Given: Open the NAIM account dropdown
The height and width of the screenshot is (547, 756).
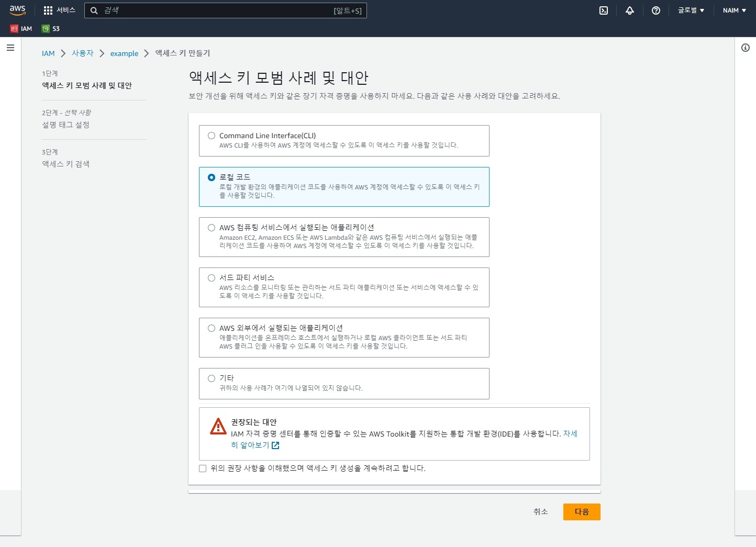Looking at the screenshot, I should 734,10.
